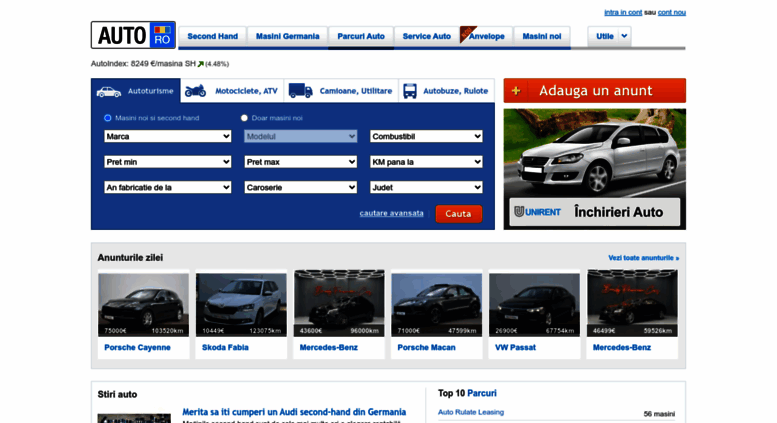
Task: Open the Pret min dropdown
Action: coord(167,162)
